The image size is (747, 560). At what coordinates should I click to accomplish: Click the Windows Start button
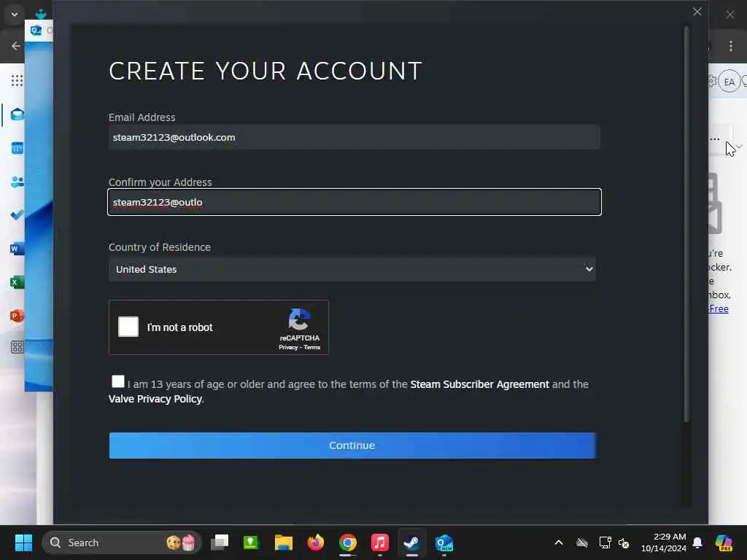[x=23, y=542]
